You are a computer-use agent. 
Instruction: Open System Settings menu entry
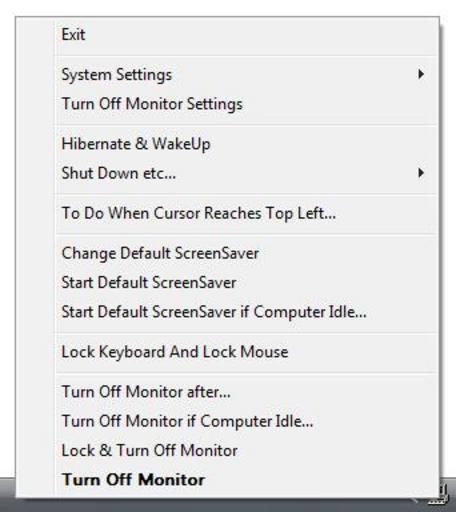point(247,74)
